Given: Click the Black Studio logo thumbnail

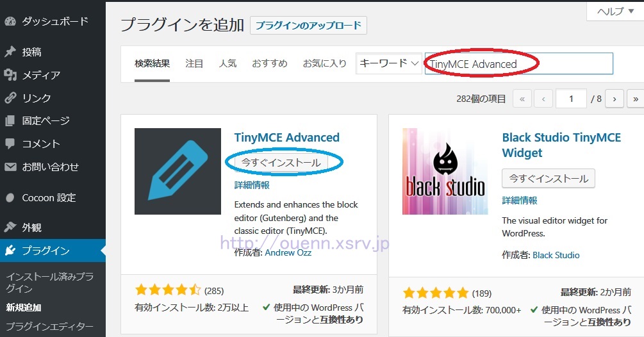Looking at the screenshot, I should [445, 171].
